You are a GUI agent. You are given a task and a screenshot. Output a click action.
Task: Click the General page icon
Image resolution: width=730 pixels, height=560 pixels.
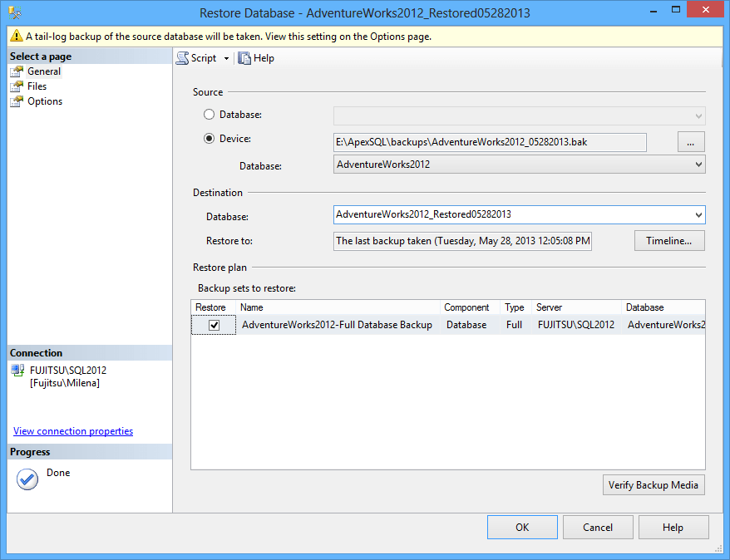17,71
